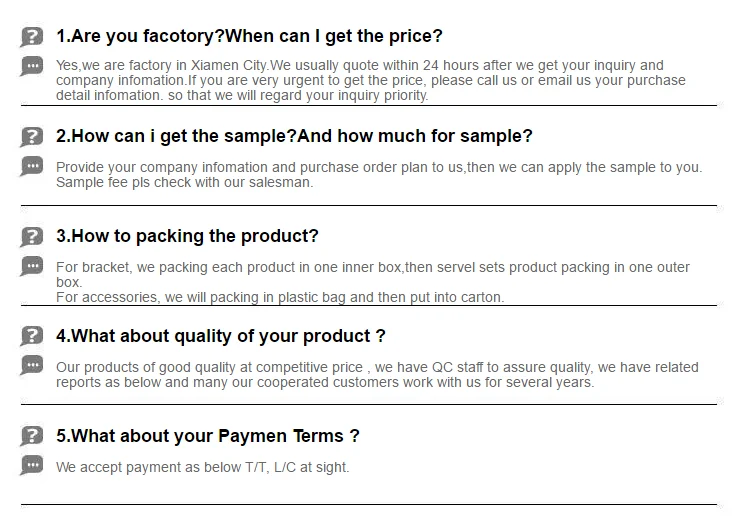Image resolution: width=736 pixels, height=519 pixels.
Task: Click the answer mentioning factory in Xiamen City
Action: coord(370,81)
